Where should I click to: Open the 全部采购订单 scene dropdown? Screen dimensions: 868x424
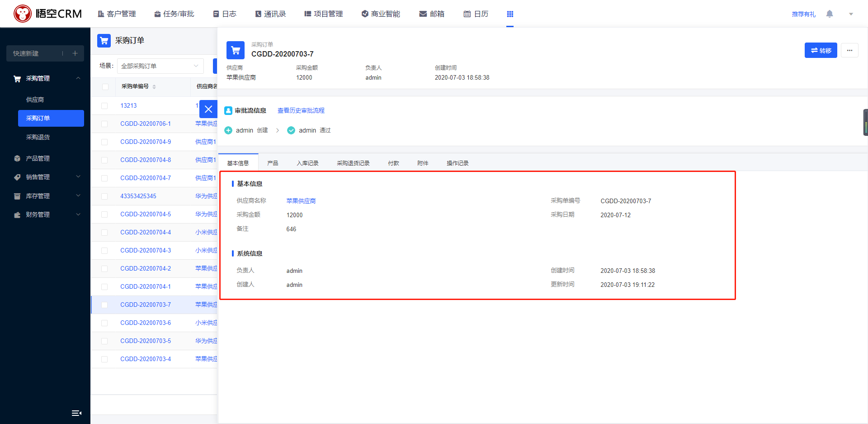160,66
